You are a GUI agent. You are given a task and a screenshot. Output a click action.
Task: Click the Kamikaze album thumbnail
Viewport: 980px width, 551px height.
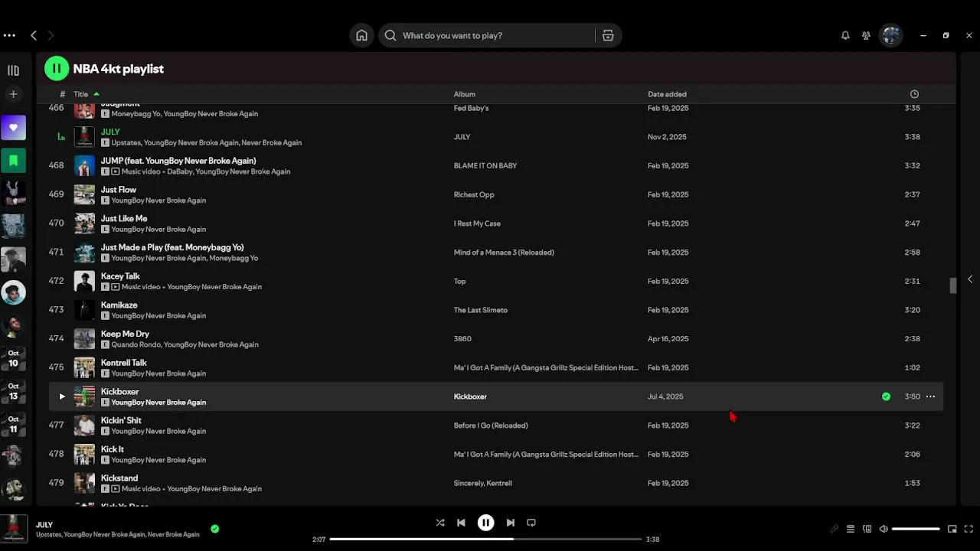[84, 310]
